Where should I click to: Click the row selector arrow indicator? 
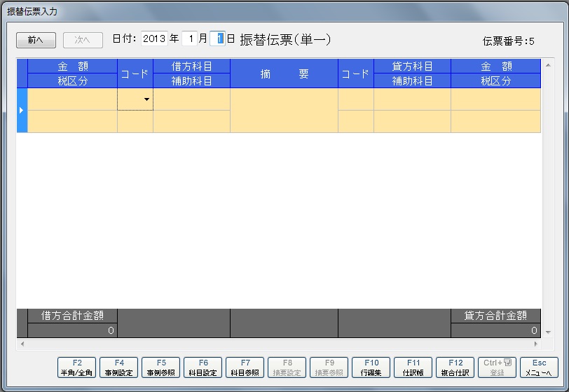(x=22, y=110)
